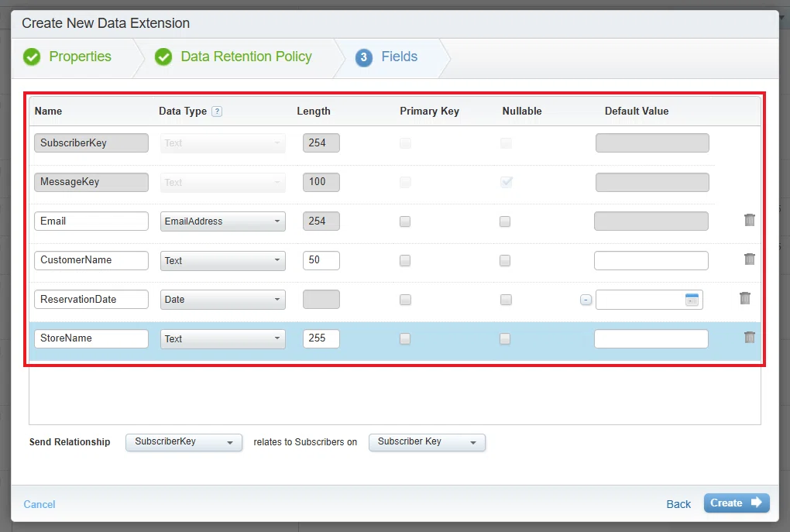Click disabled Data Type dropdown for MessageKey
Screen dimensions: 790x532
click(223, 183)
